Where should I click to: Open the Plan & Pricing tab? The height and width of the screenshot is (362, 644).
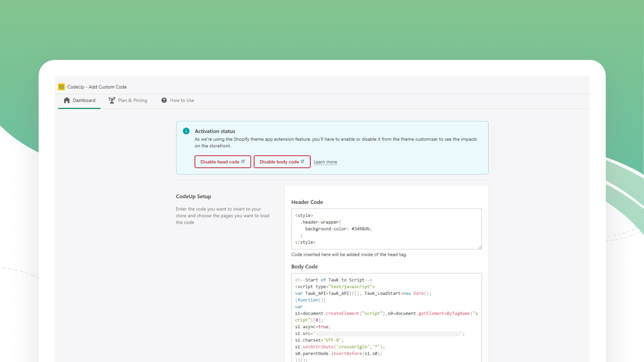coord(132,101)
